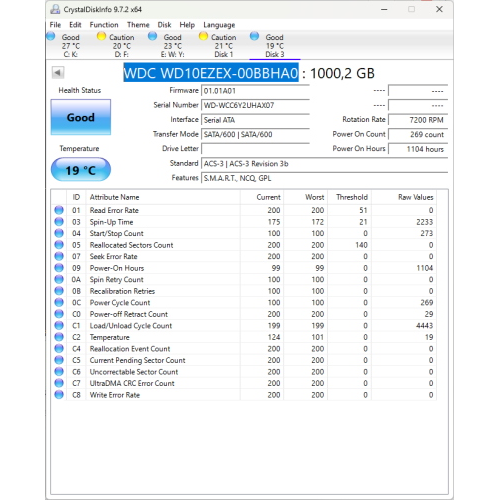Click status orb for Write Error Rate
The height and width of the screenshot is (500, 500).
coord(59,395)
